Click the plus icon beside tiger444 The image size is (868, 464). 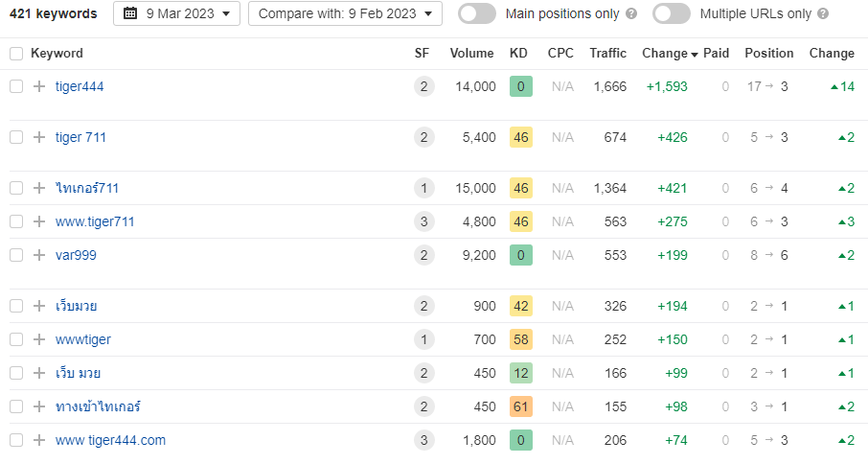[39, 86]
